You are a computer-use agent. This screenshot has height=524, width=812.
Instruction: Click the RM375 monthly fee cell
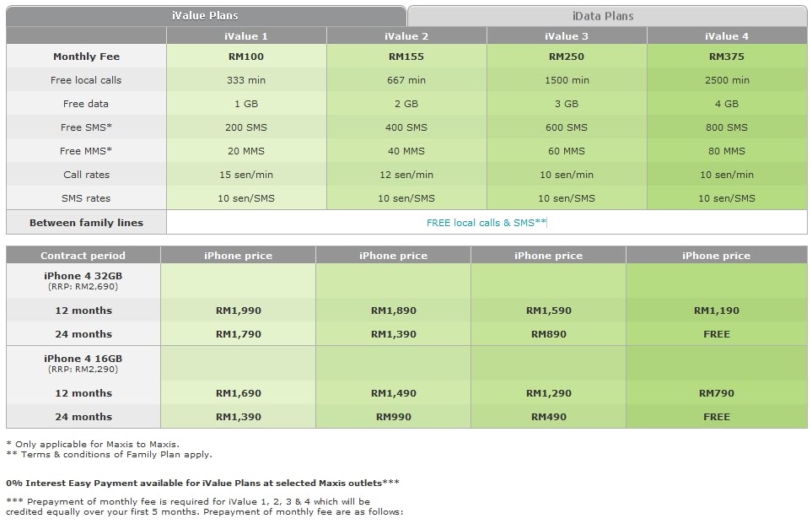(x=727, y=57)
